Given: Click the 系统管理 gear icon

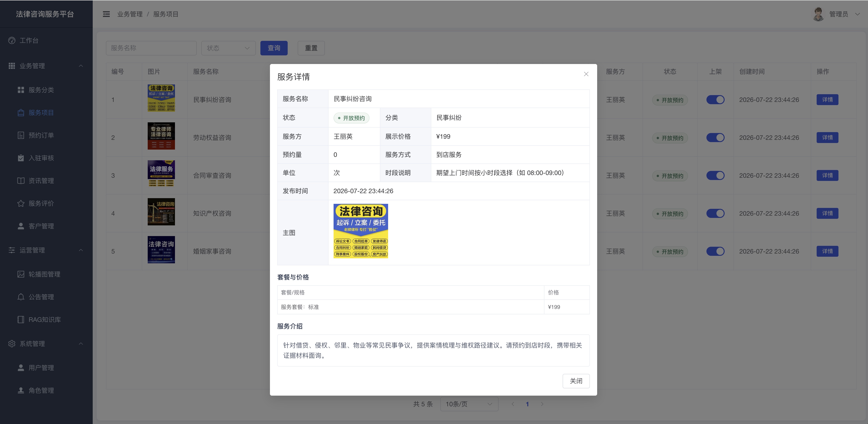Looking at the screenshot, I should (x=12, y=344).
